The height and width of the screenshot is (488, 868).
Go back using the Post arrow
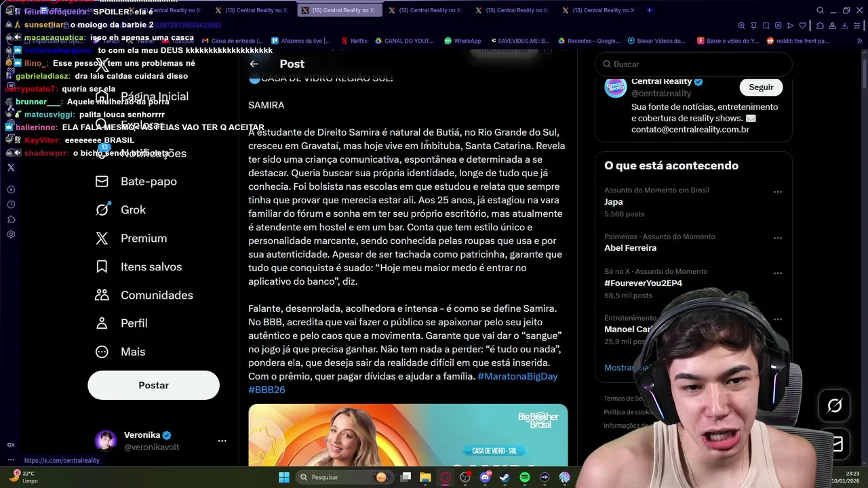pos(254,64)
